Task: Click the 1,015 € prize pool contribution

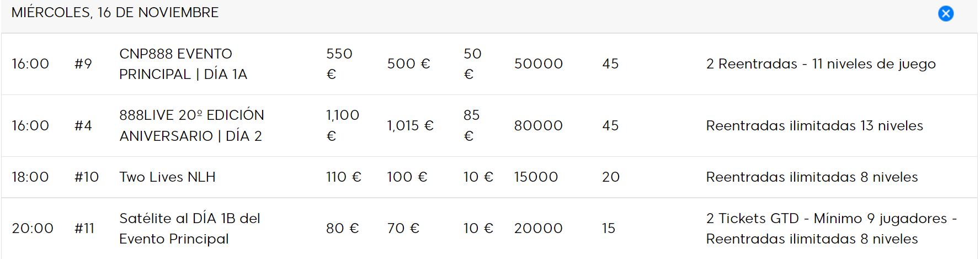Action: [410, 126]
